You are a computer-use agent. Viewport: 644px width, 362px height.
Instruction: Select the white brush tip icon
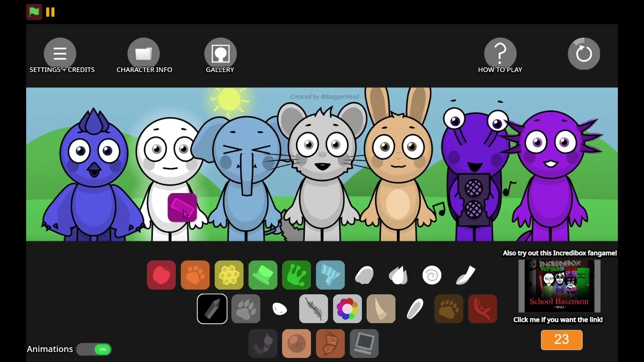point(465,275)
